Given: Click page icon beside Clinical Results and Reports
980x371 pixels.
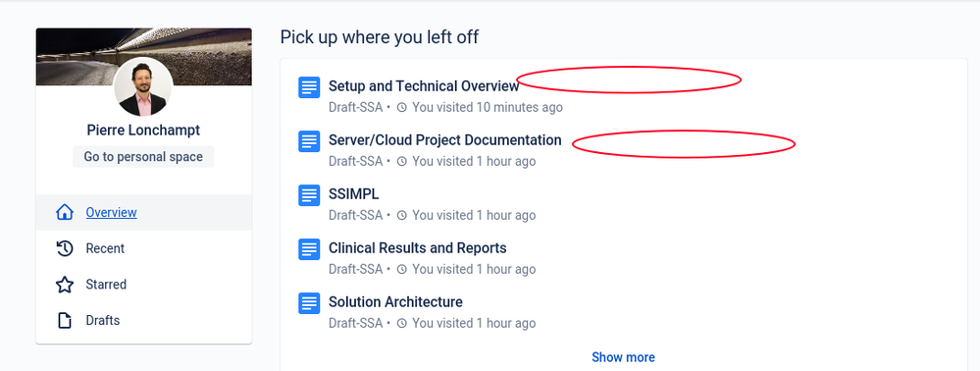Looking at the screenshot, I should coord(309,249).
